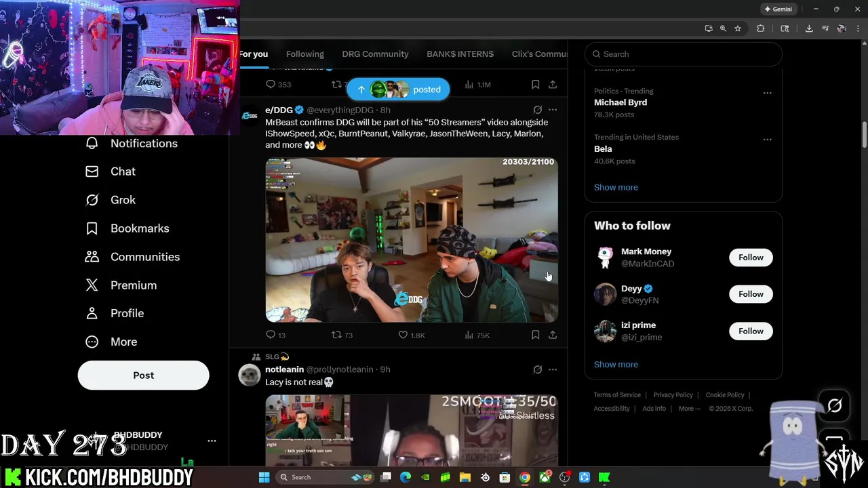Reply to the e/DDG post
868x488 pixels.
[x=271, y=335]
